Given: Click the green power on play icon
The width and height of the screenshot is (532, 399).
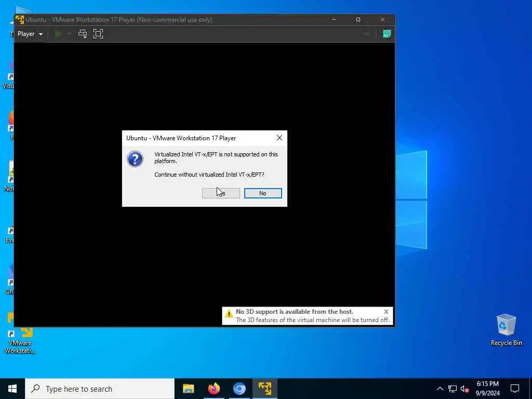Looking at the screenshot, I should point(58,34).
